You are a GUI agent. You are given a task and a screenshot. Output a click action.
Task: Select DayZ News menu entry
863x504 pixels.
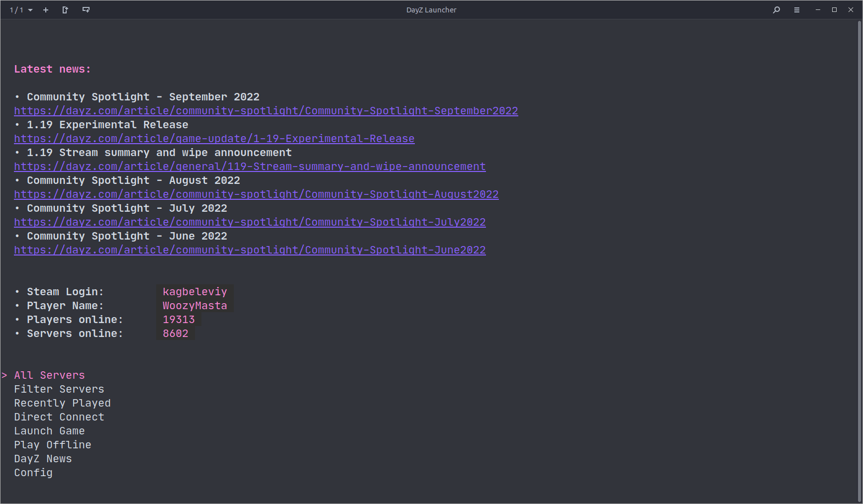click(x=43, y=459)
